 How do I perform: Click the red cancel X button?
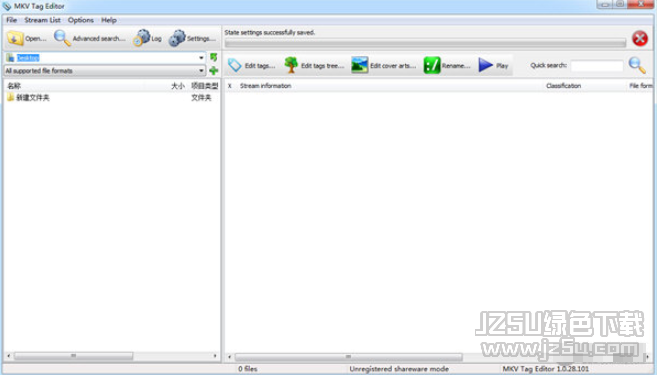640,39
